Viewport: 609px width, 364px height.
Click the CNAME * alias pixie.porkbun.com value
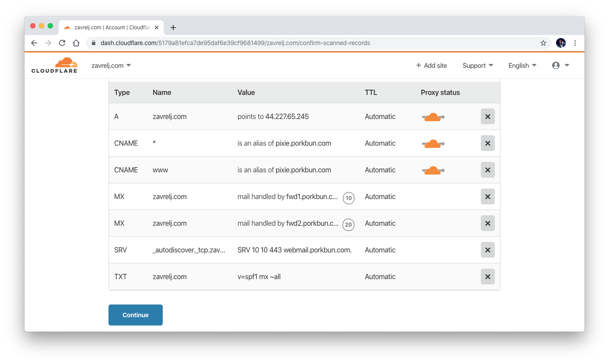click(284, 143)
